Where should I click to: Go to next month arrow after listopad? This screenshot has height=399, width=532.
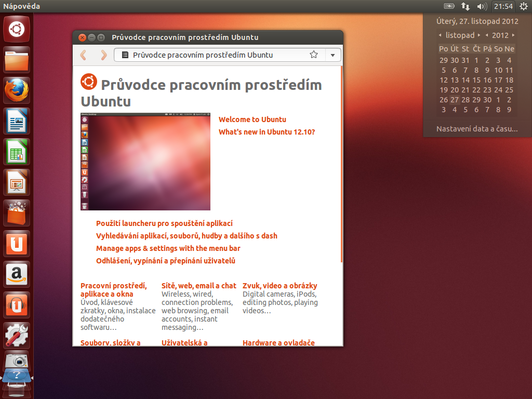[x=478, y=35]
